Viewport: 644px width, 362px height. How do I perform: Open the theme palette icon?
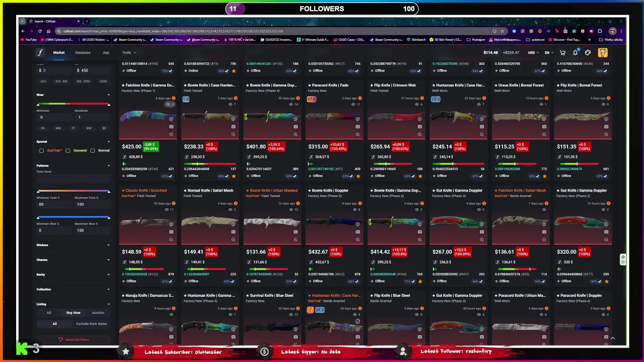tap(588, 53)
